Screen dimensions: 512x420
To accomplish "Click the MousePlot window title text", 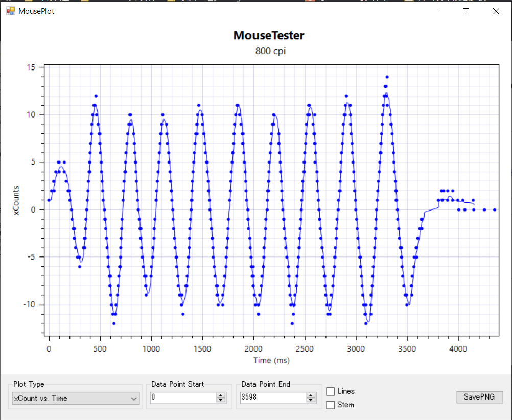I will [36, 11].
